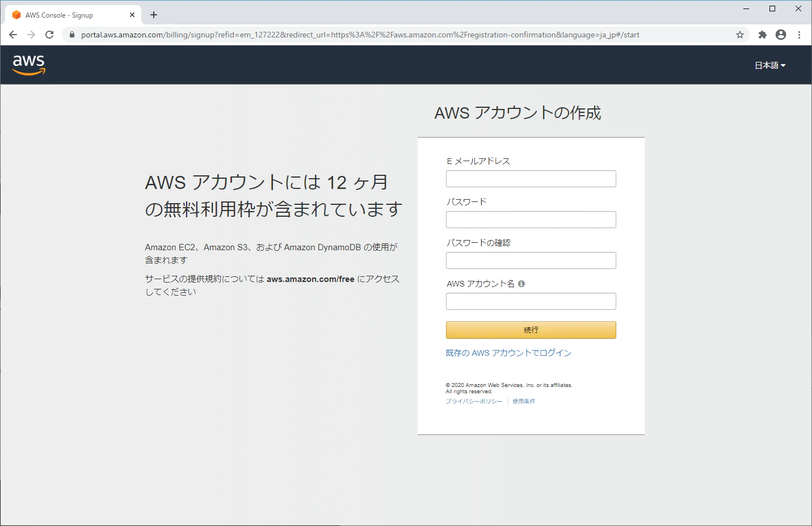Minimize the Chrome window

[x=746, y=9]
